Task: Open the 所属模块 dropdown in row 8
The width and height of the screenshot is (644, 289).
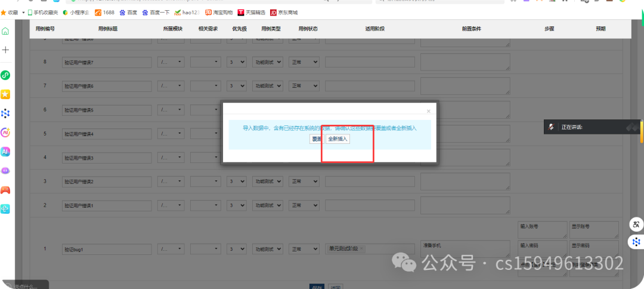Action: pos(171,63)
